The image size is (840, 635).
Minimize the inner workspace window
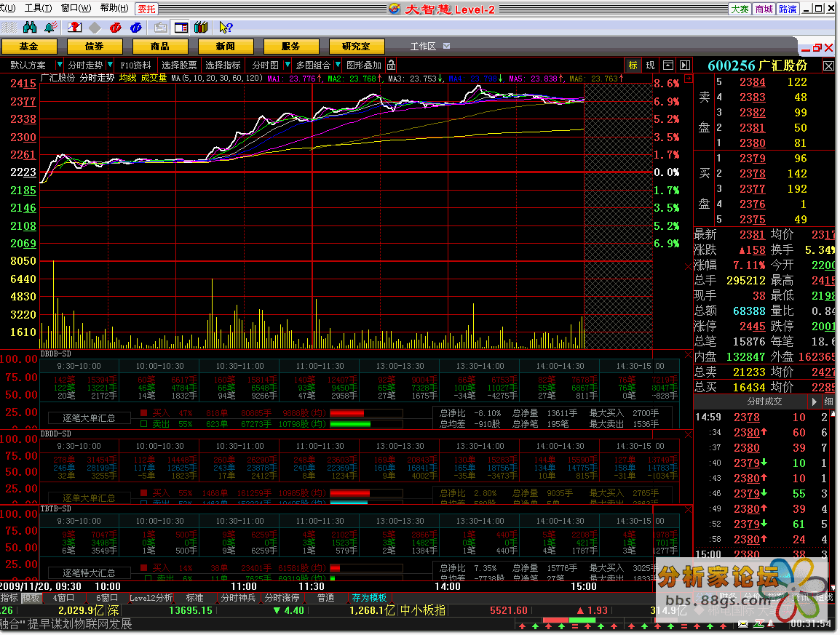click(x=806, y=49)
